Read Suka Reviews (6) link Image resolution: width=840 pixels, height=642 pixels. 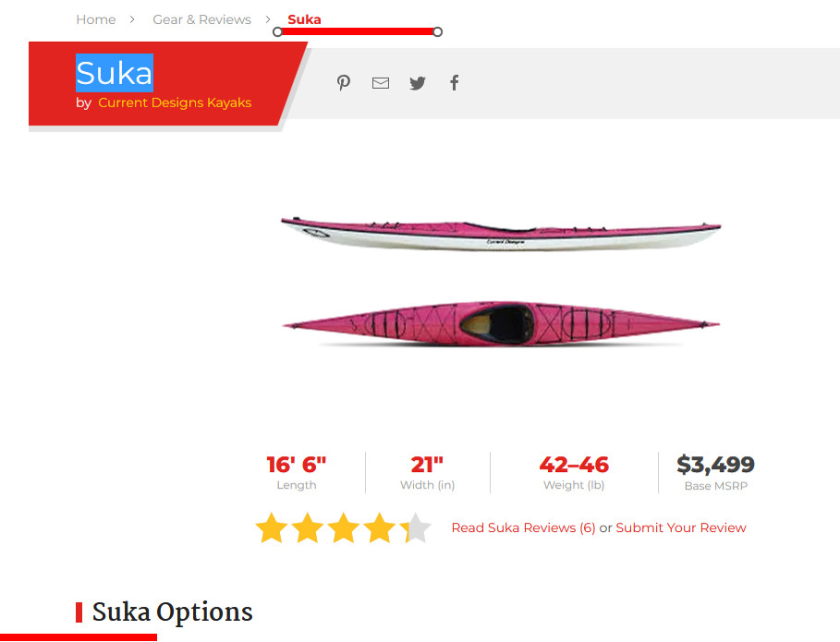point(523,527)
